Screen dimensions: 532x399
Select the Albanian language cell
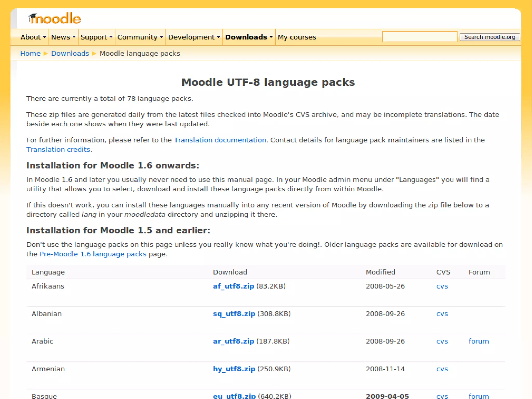[x=46, y=314]
